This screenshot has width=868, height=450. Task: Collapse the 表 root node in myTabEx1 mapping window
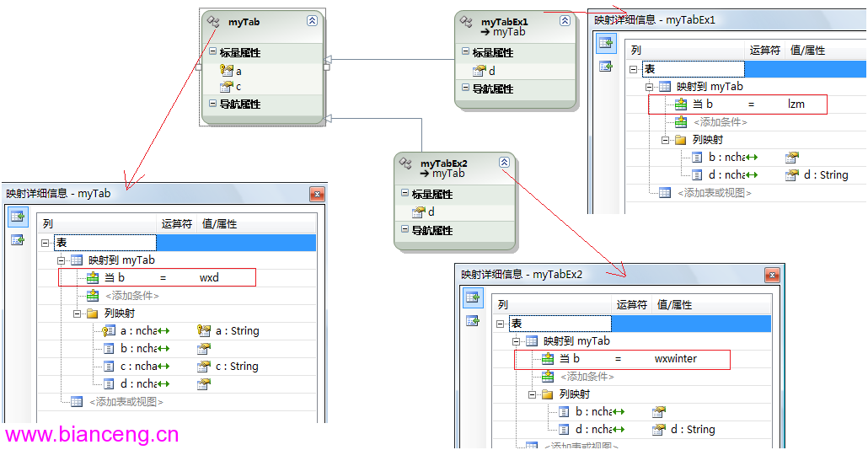pyautogui.click(x=634, y=69)
